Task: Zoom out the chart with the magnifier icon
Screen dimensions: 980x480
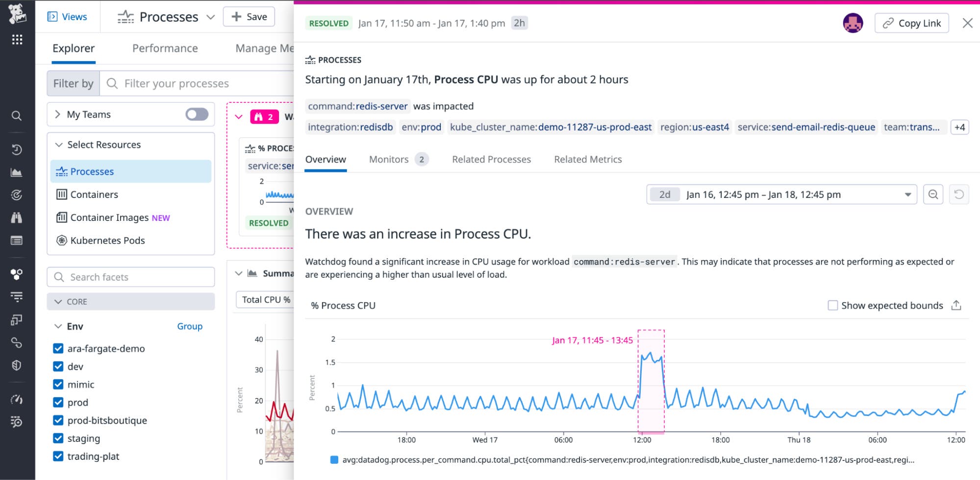Action: pos(933,194)
